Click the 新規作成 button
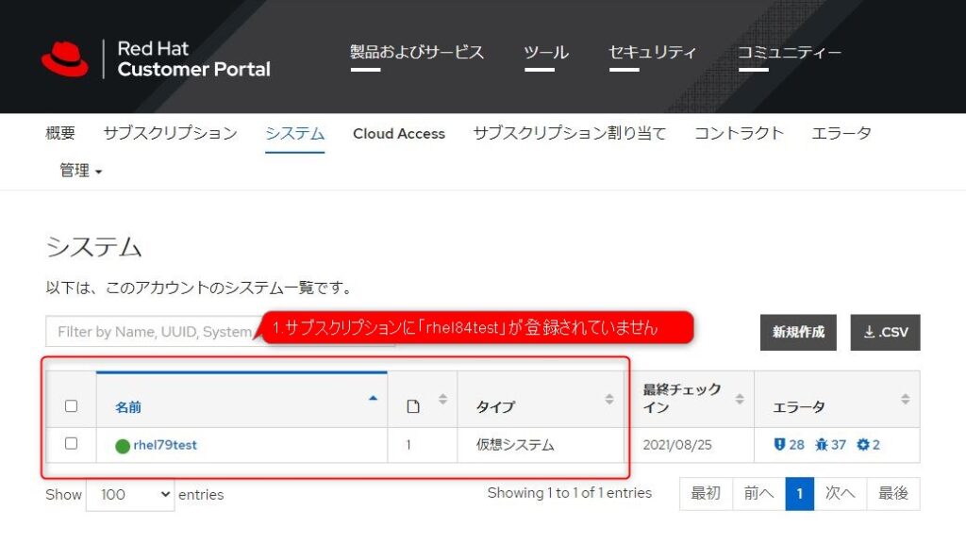The height and width of the screenshot is (560, 966). [797, 332]
